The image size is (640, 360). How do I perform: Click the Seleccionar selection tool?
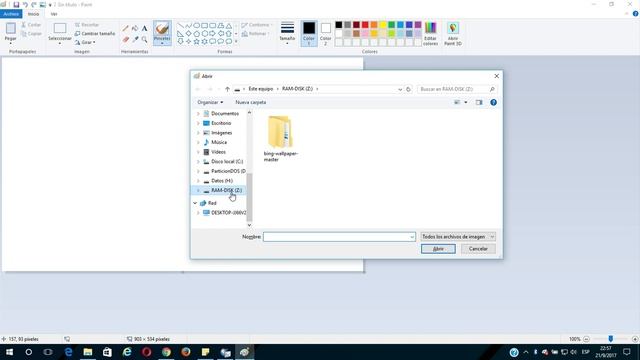pyautogui.click(x=60, y=32)
